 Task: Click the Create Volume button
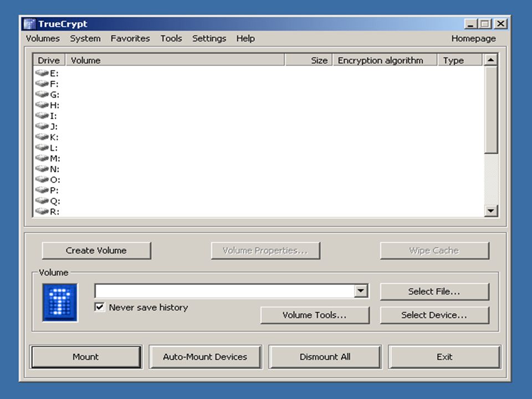pyautogui.click(x=96, y=250)
